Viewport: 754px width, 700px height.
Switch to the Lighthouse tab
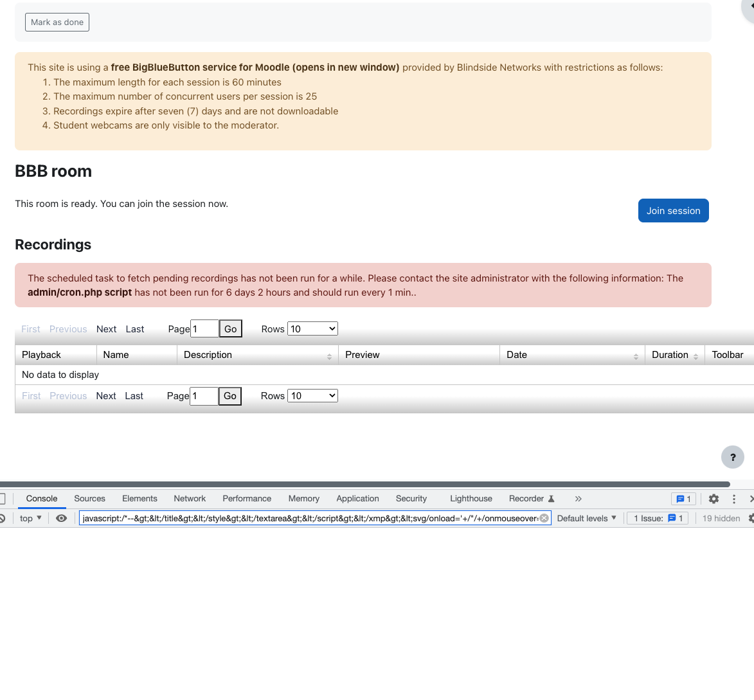tap(471, 499)
